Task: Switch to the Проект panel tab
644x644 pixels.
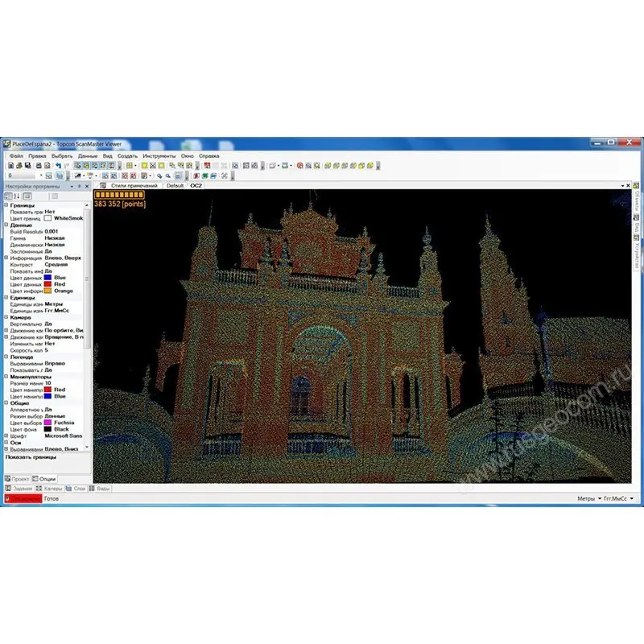Action: pyautogui.click(x=18, y=478)
